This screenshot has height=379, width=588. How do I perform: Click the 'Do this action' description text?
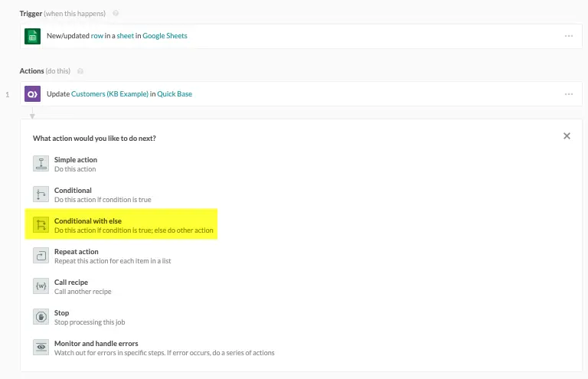(x=75, y=169)
